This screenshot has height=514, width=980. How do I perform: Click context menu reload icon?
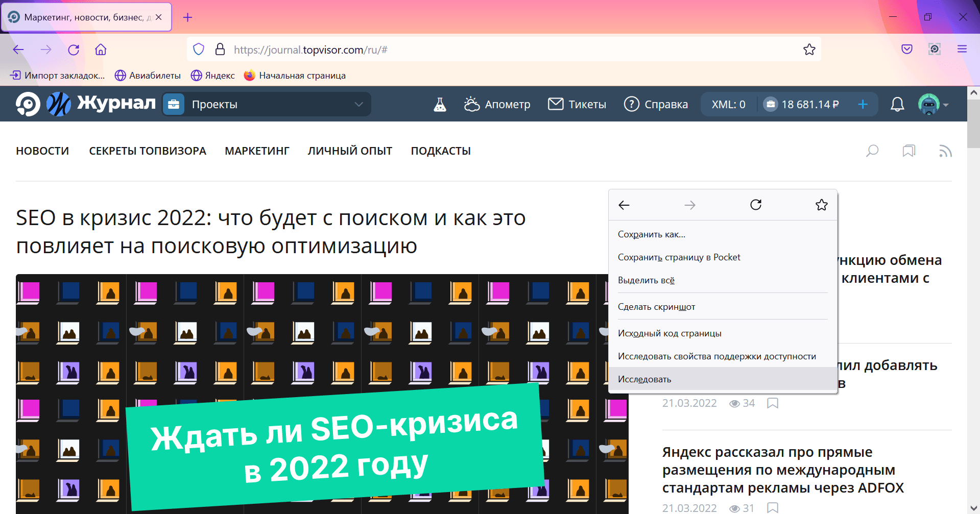click(x=756, y=205)
